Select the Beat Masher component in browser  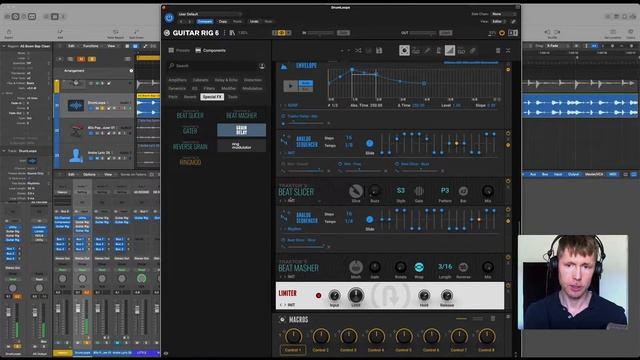pos(242,116)
